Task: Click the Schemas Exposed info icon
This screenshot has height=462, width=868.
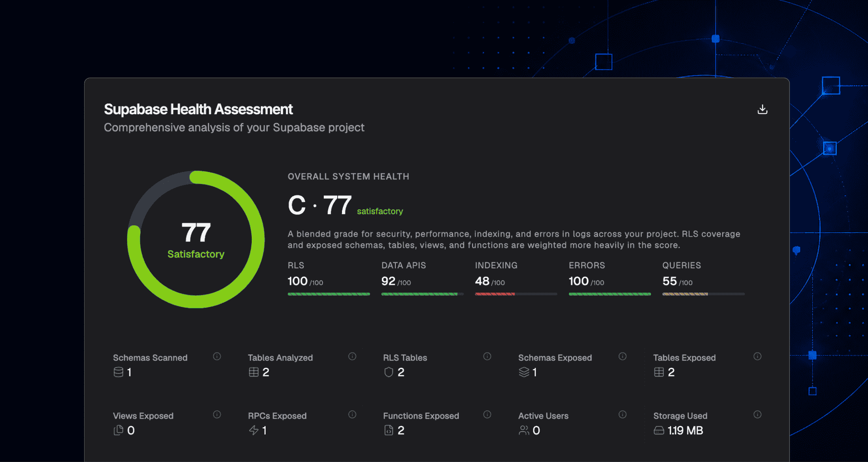Action: [622, 356]
